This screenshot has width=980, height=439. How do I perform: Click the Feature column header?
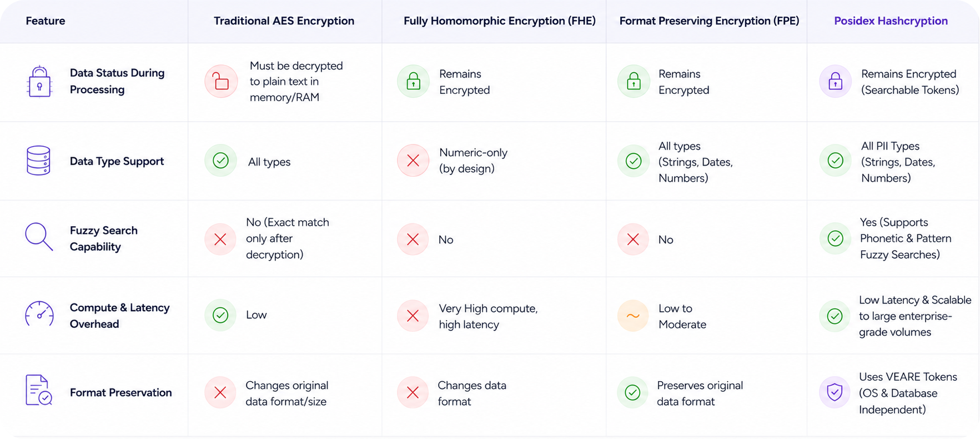[46, 21]
